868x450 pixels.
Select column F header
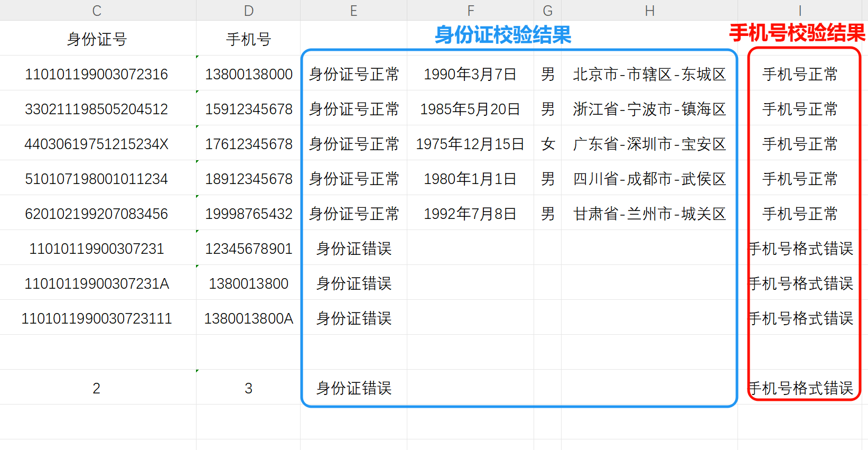[x=470, y=10]
